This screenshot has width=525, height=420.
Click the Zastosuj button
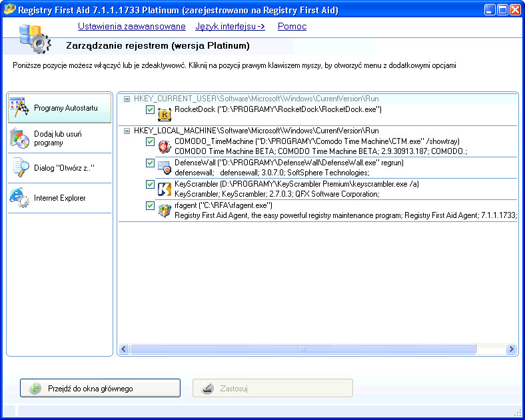pos(272,388)
